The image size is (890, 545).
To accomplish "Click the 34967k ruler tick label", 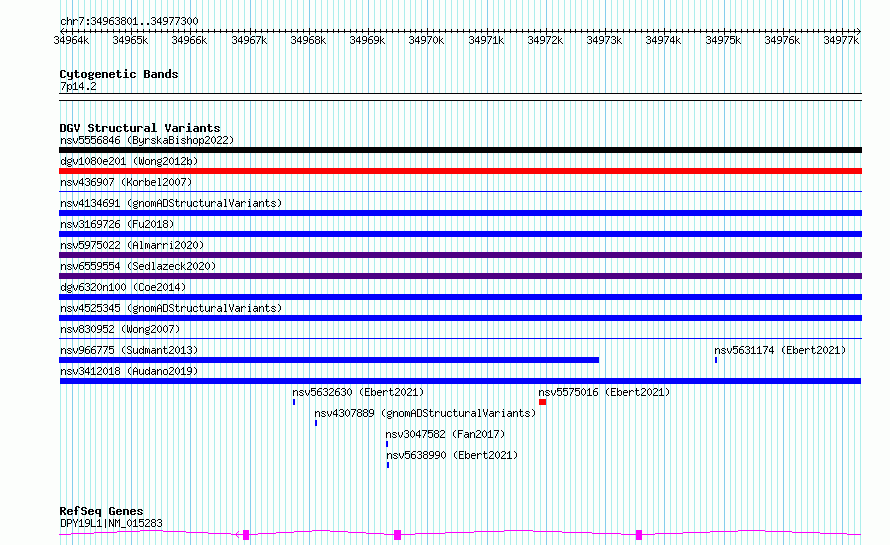I will 249,40.
